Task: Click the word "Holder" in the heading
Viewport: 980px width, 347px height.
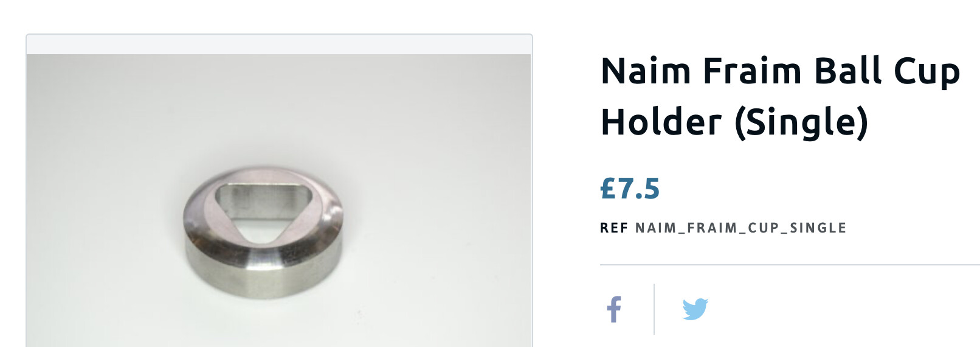Action: click(661, 122)
